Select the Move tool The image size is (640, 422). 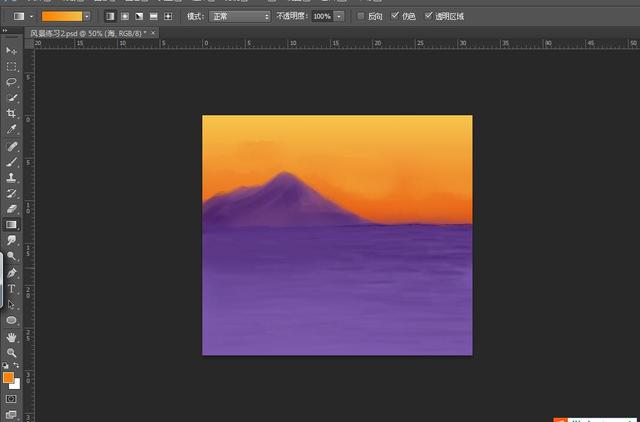point(12,50)
